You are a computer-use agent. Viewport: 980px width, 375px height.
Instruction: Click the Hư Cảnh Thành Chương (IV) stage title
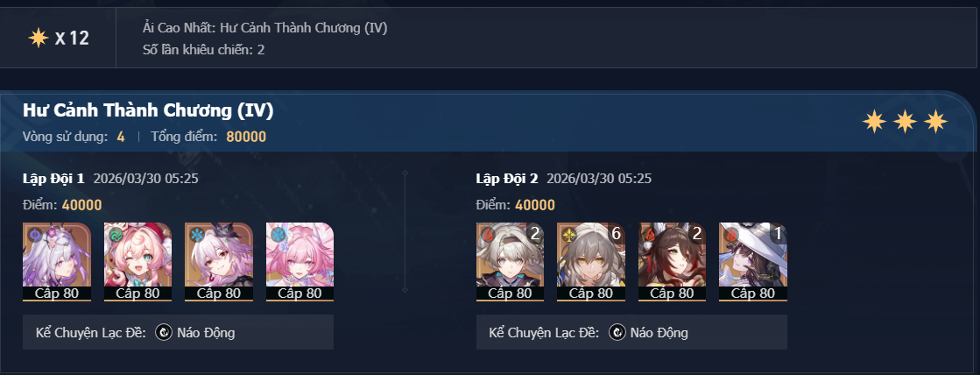point(148,110)
